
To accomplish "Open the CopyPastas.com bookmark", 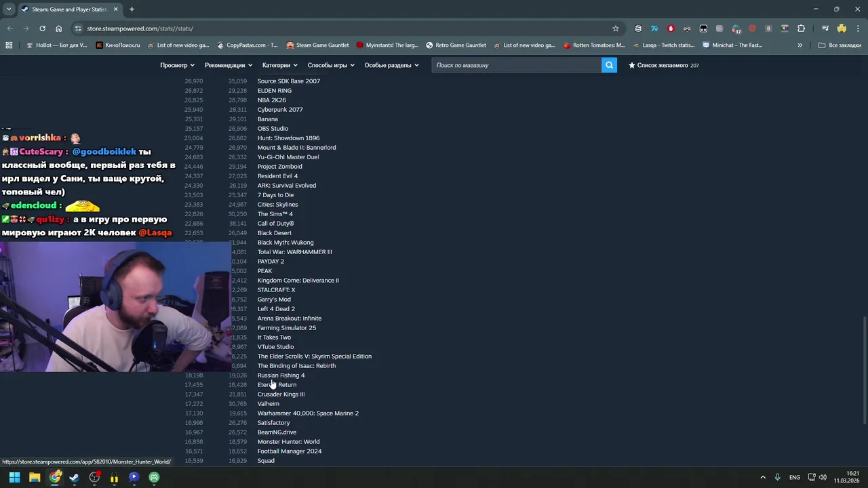I will [248, 45].
